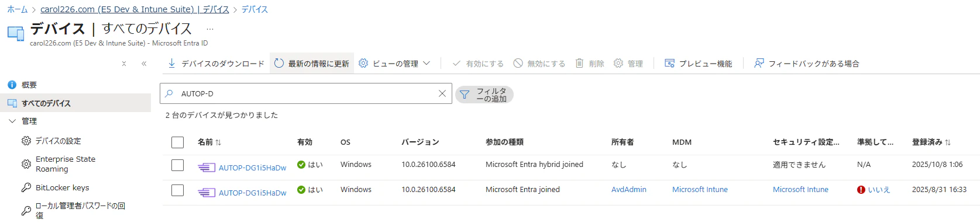The image size is (980, 223).
Task: Click the プレビュー機能 icon
Action: tap(670, 63)
